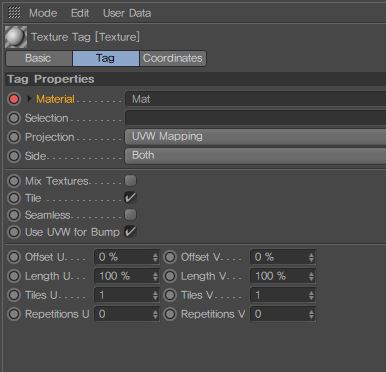The height and width of the screenshot is (372, 386).
Task: Click the Length U spinner arrows
Action: tap(155, 276)
